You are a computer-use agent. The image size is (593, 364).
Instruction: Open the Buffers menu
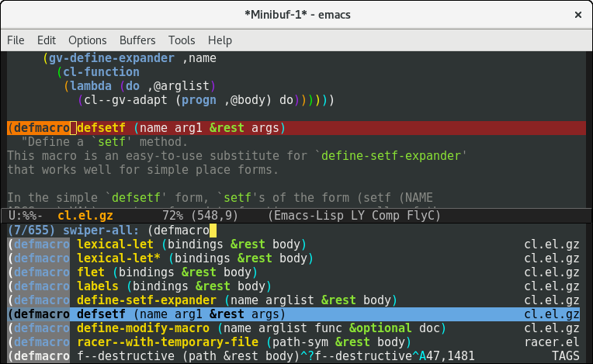137,40
